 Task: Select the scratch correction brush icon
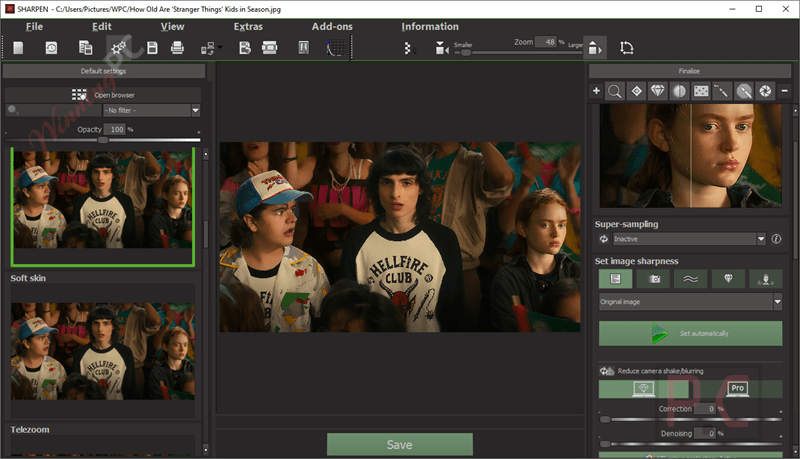click(722, 91)
